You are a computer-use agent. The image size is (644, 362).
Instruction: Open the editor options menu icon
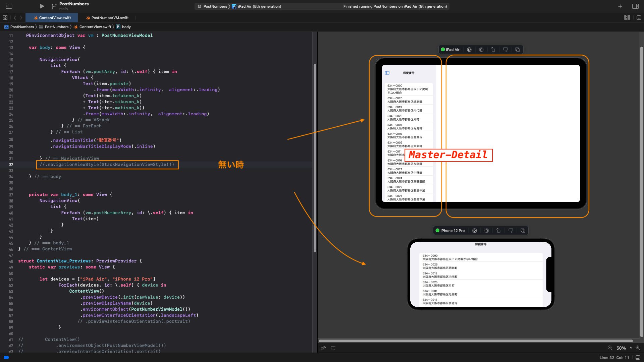627,18
